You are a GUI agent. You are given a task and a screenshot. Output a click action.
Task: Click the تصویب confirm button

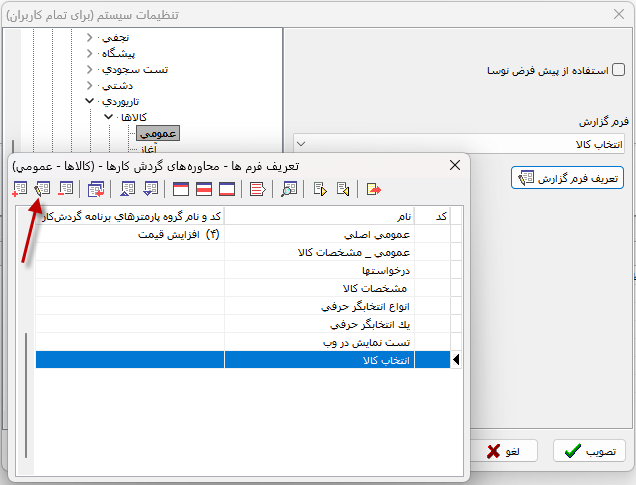coord(589,451)
